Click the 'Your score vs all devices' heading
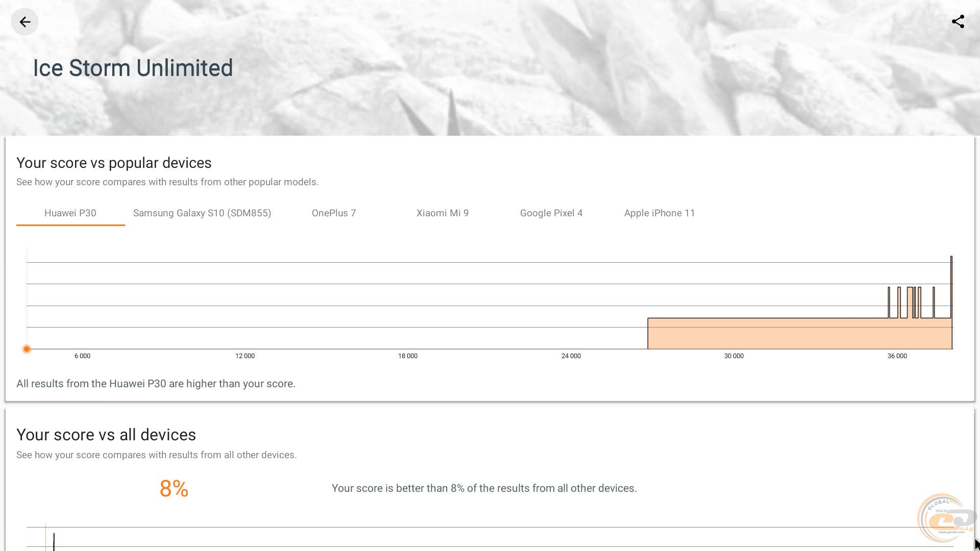 click(x=106, y=435)
